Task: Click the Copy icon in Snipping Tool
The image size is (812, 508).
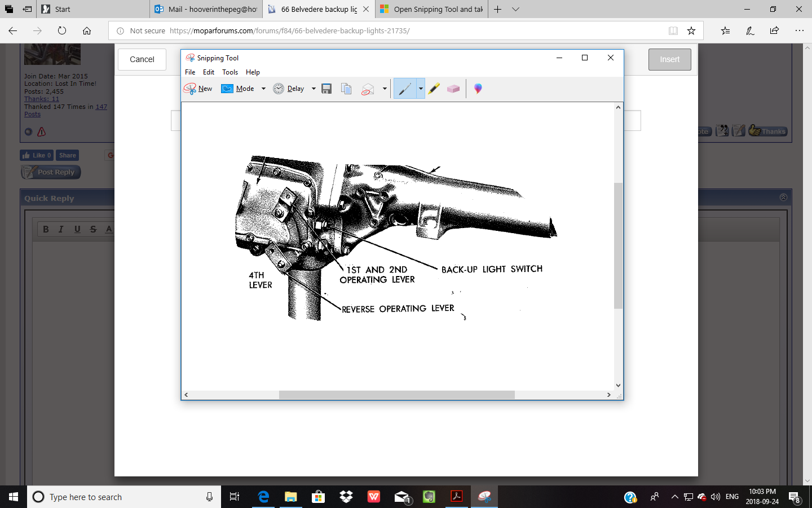Action: (x=346, y=89)
